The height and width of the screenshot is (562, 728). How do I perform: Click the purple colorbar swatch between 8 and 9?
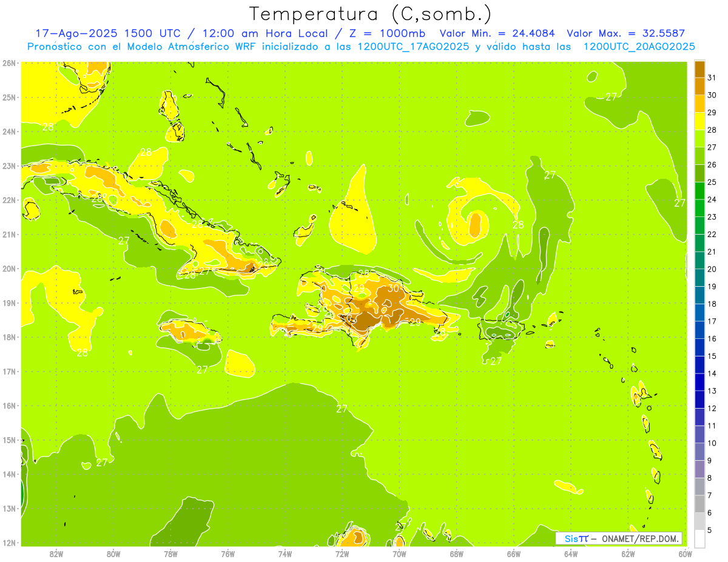click(699, 469)
